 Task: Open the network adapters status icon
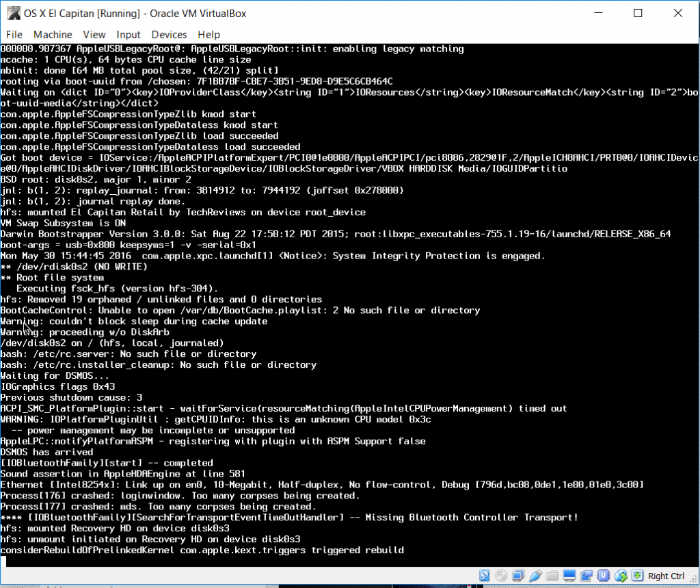[518, 576]
